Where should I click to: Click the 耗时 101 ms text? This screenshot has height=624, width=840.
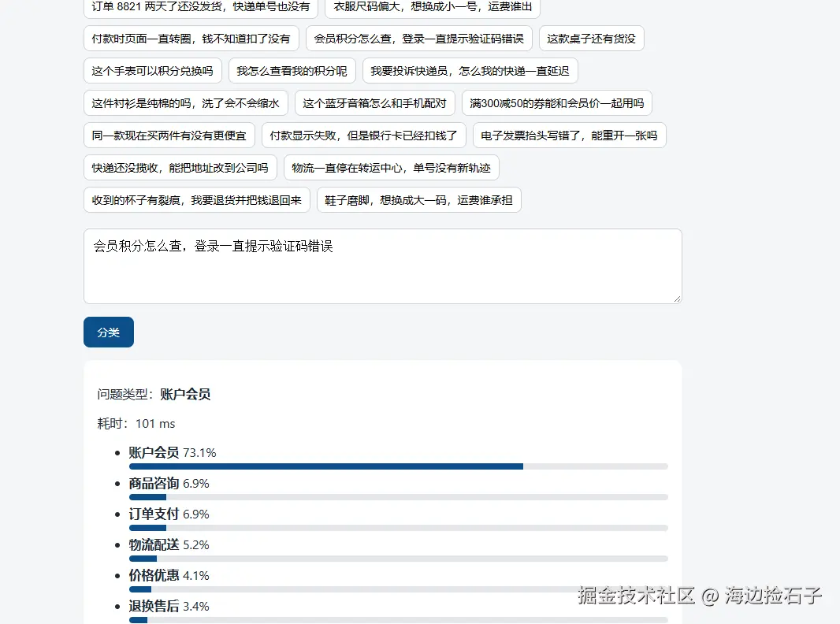pos(136,424)
